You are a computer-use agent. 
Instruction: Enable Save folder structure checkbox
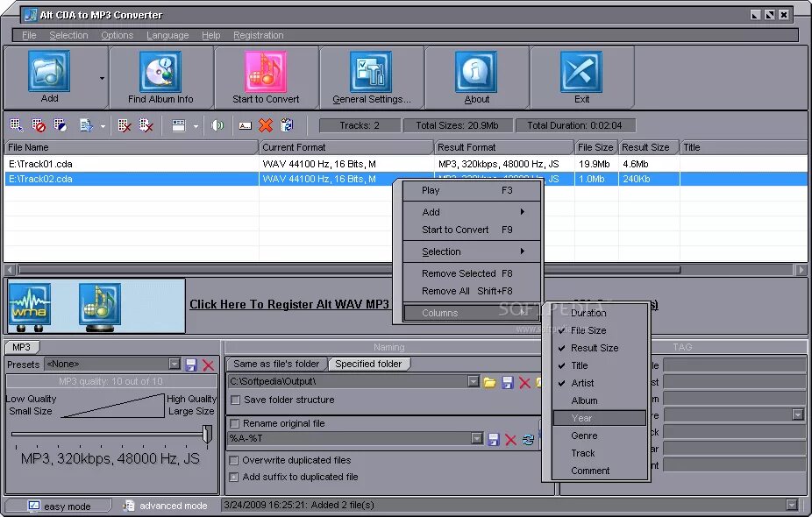click(x=235, y=400)
